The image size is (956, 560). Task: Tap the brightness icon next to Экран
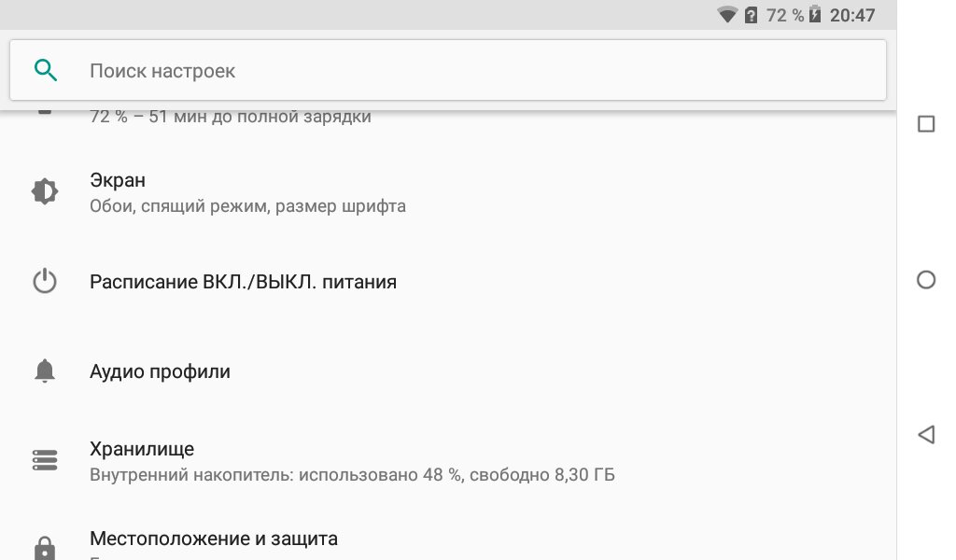(45, 191)
